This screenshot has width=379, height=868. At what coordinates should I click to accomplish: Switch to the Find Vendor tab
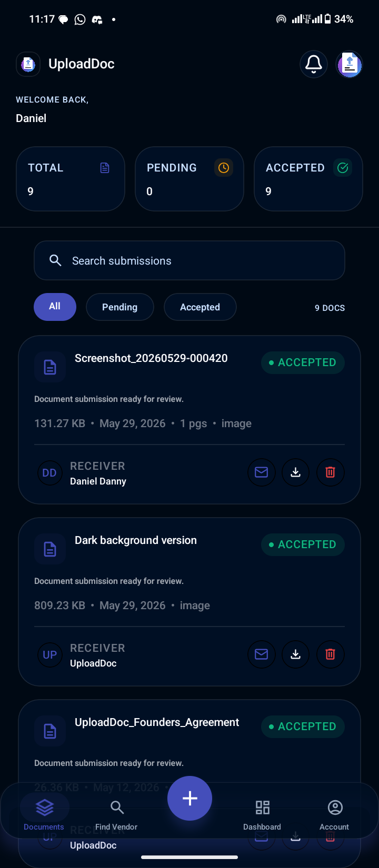pyautogui.click(x=116, y=815)
